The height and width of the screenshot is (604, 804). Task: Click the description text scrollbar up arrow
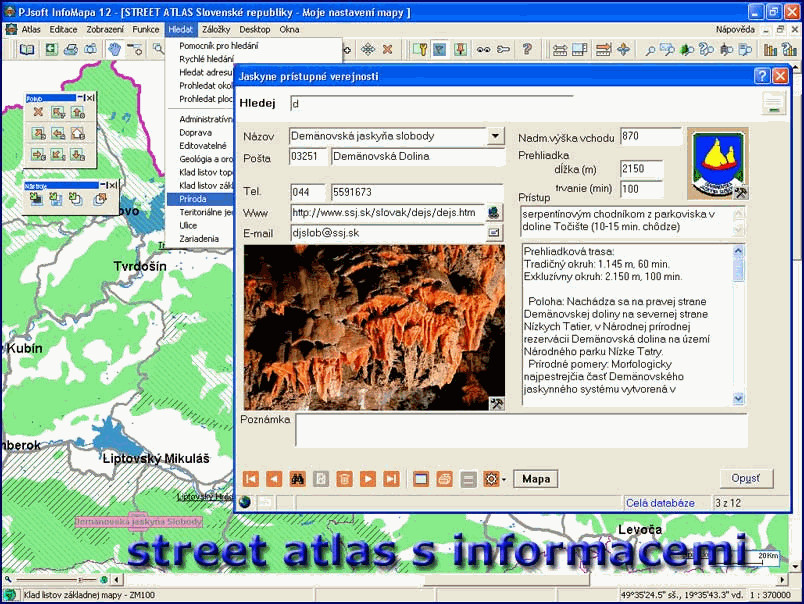pos(738,251)
